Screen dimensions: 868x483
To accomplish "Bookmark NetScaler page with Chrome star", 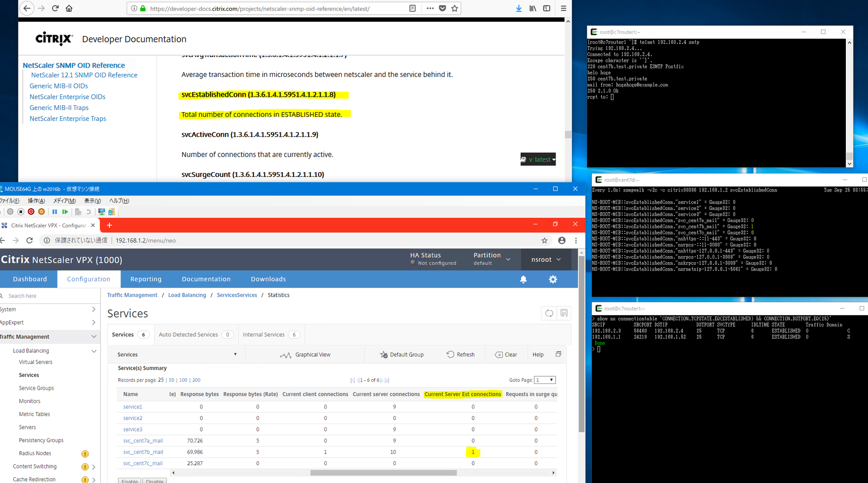I will [544, 241].
